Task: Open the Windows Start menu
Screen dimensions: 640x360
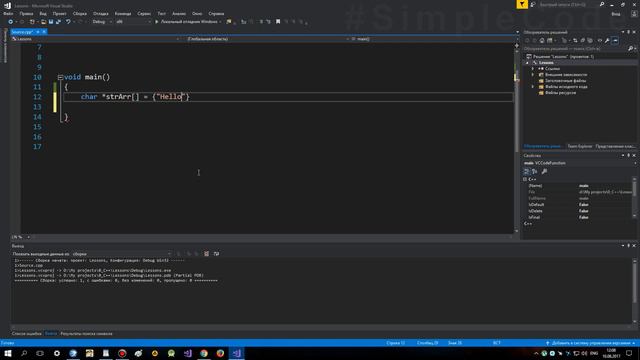Action: pyautogui.click(x=8, y=353)
